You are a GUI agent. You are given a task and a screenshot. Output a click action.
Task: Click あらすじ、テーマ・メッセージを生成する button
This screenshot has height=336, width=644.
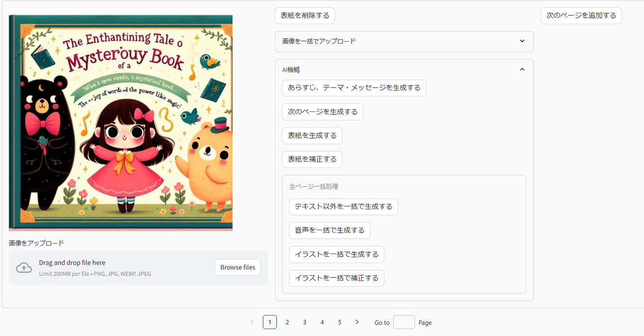click(354, 88)
